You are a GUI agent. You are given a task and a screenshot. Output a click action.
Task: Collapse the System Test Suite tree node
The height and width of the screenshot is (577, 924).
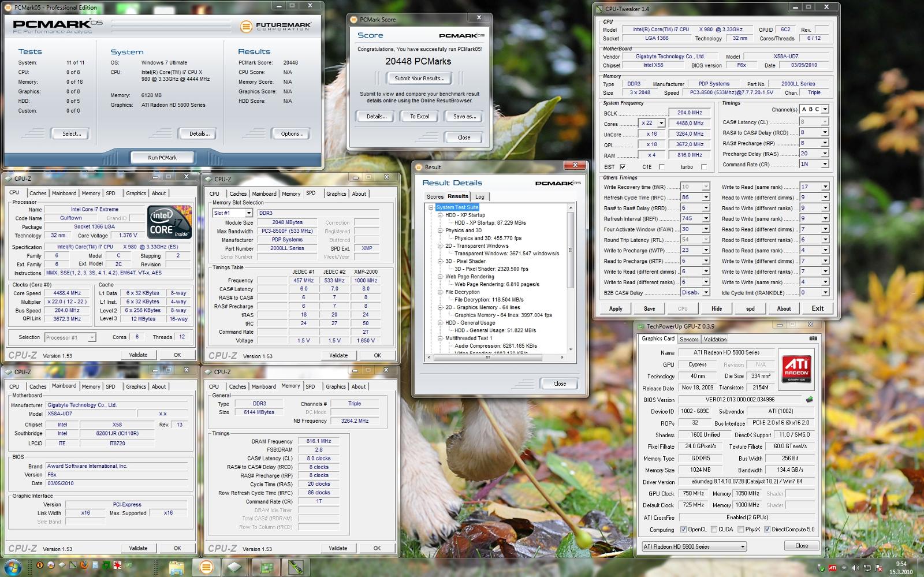(431, 207)
